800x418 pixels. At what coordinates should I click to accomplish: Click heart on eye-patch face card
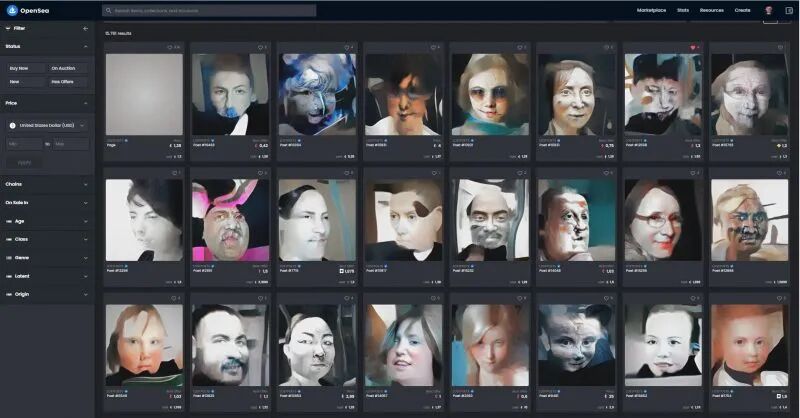pyautogui.click(x=434, y=173)
